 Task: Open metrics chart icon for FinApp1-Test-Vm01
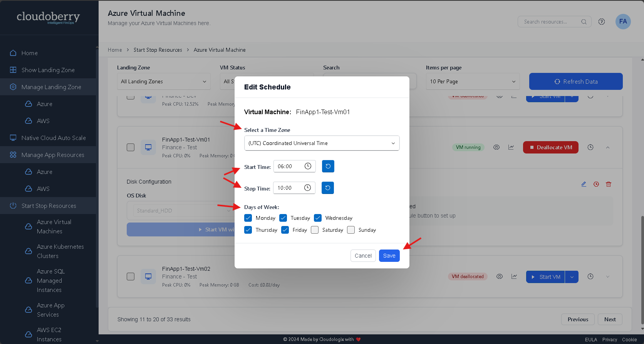tap(511, 147)
